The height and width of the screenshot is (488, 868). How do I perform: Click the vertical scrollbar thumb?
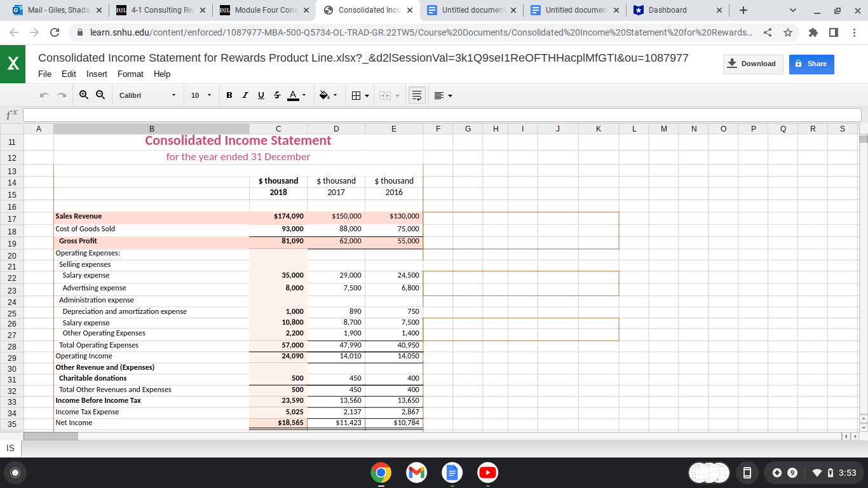click(x=862, y=139)
